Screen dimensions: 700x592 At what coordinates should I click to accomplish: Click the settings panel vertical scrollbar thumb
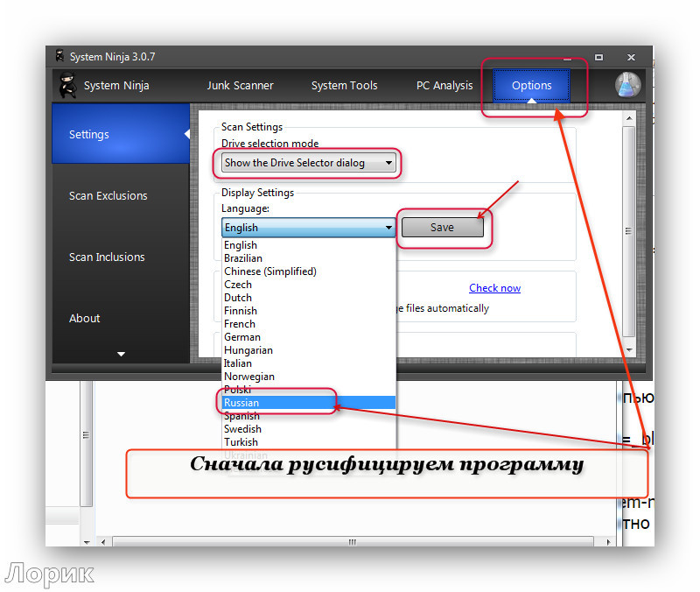point(629,231)
